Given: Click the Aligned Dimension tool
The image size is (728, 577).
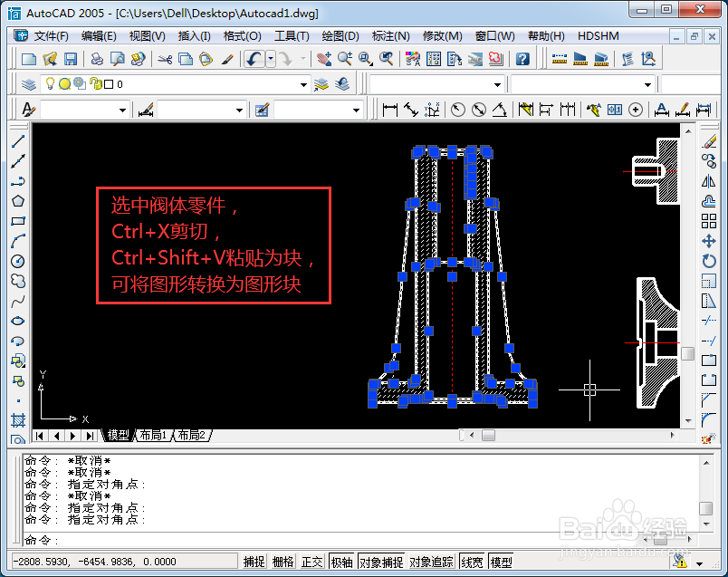Looking at the screenshot, I should (411, 111).
